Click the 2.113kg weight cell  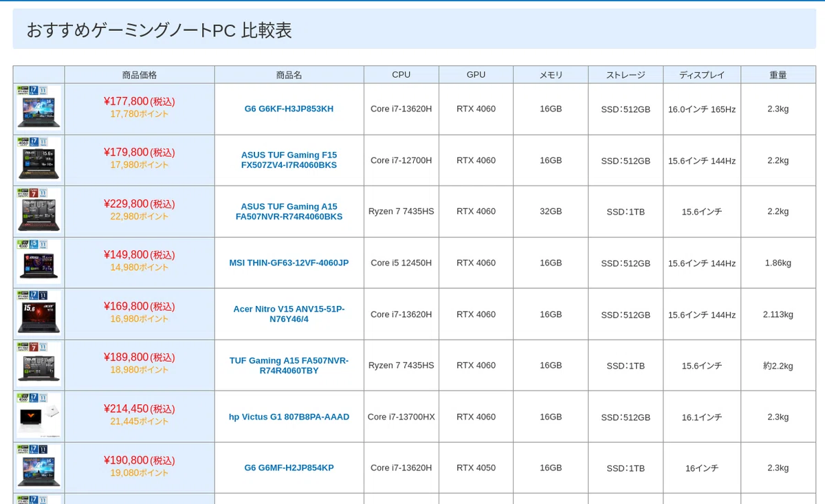click(x=778, y=314)
